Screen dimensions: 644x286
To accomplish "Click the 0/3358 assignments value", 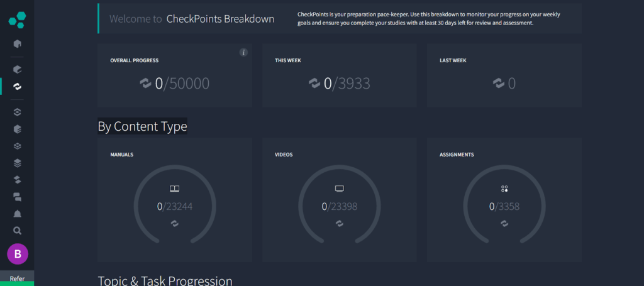I will (x=504, y=206).
